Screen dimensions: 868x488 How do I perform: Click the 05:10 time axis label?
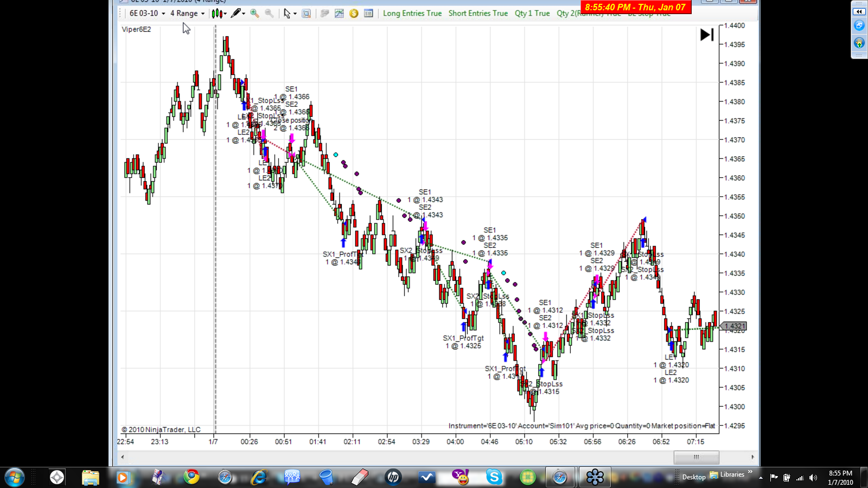click(x=524, y=441)
